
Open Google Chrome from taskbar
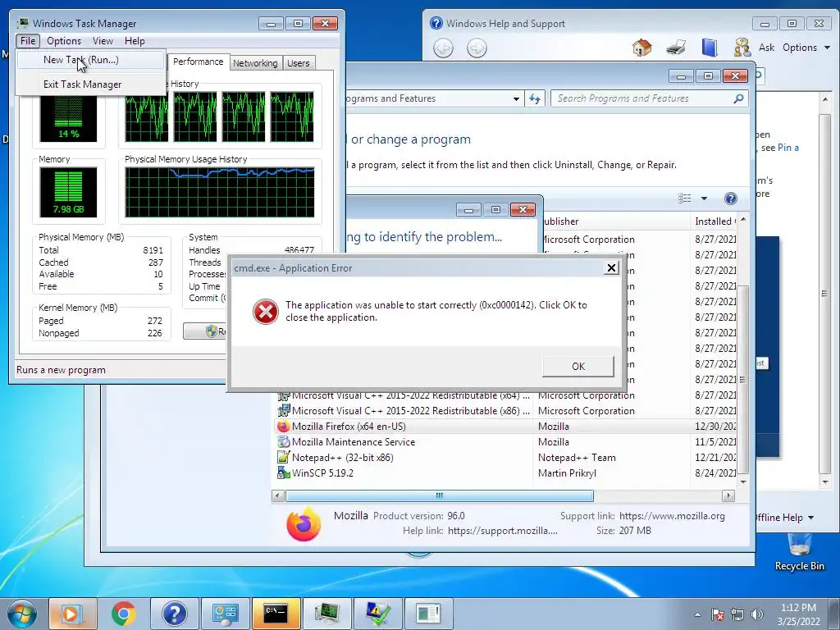coord(124,614)
